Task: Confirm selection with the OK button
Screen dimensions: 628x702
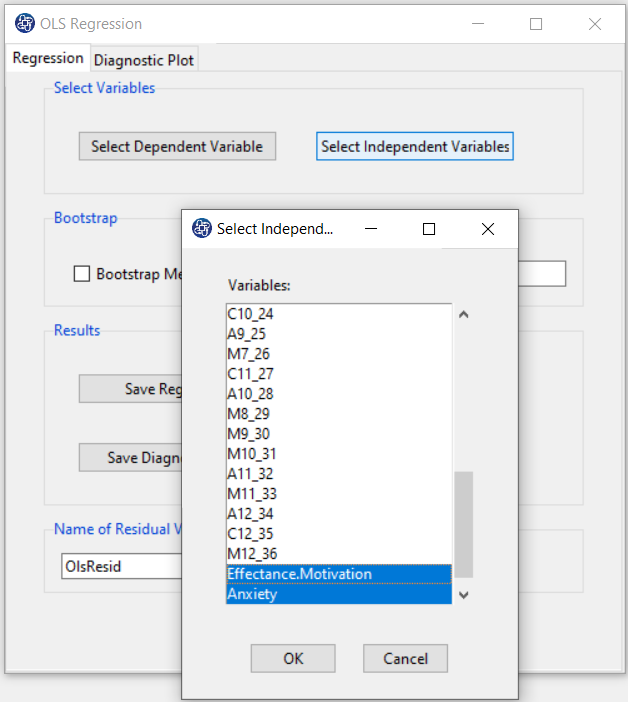Action: [x=293, y=658]
